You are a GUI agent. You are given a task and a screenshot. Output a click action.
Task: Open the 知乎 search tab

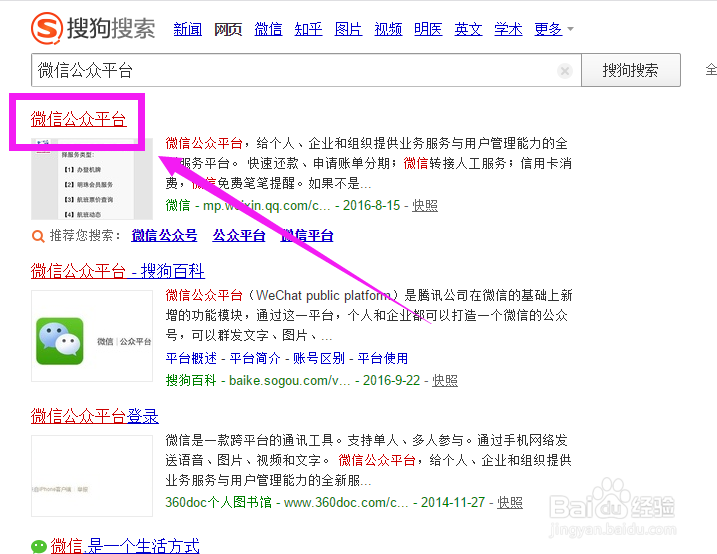point(308,29)
